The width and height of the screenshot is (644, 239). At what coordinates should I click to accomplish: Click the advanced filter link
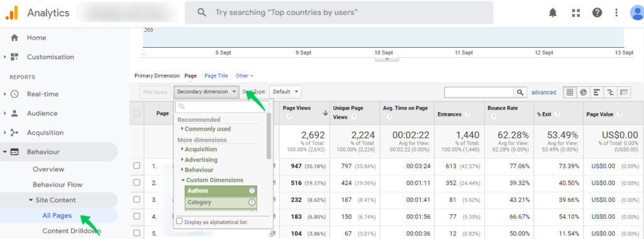point(544,92)
